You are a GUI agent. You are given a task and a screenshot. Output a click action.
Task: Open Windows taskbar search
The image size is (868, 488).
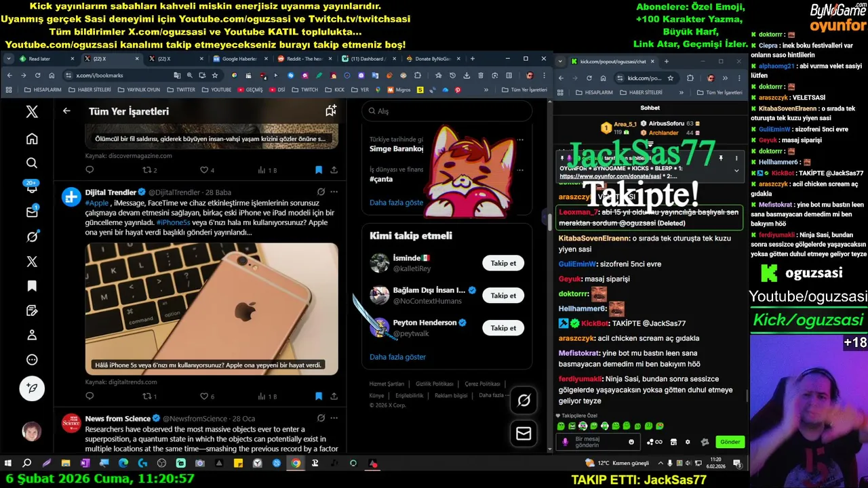pyautogui.click(x=27, y=464)
